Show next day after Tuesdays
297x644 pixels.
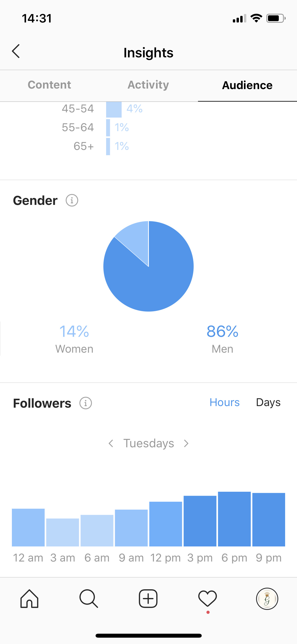coord(186,443)
